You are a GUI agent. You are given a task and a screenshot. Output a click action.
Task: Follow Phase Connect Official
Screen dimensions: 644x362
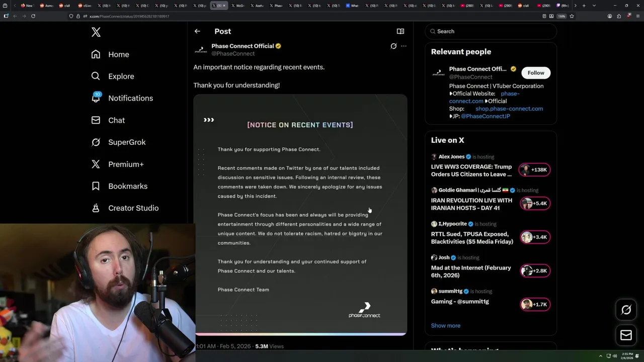click(536, 73)
